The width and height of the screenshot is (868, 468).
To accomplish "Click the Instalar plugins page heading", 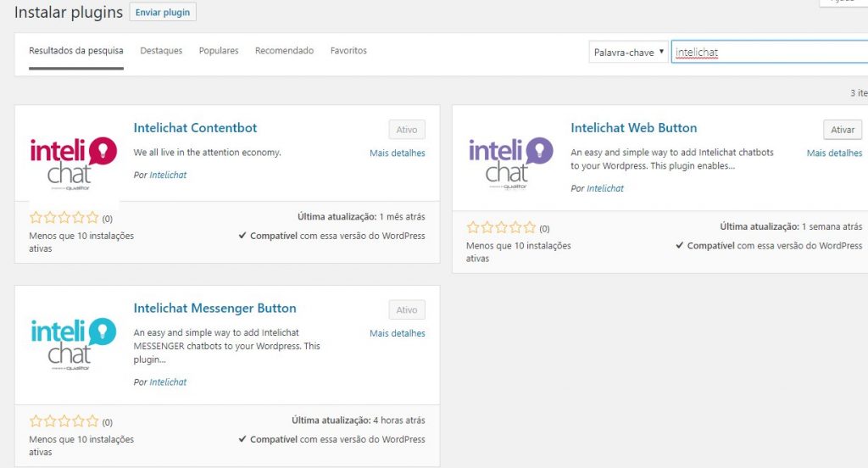I will pyautogui.click(x=69, y=12).
